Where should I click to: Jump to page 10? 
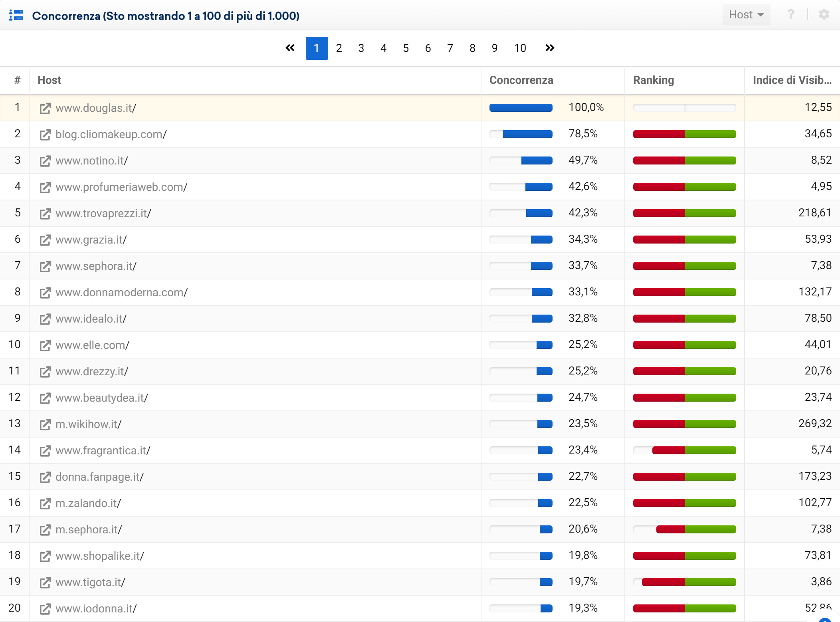[x=520, y=48]
